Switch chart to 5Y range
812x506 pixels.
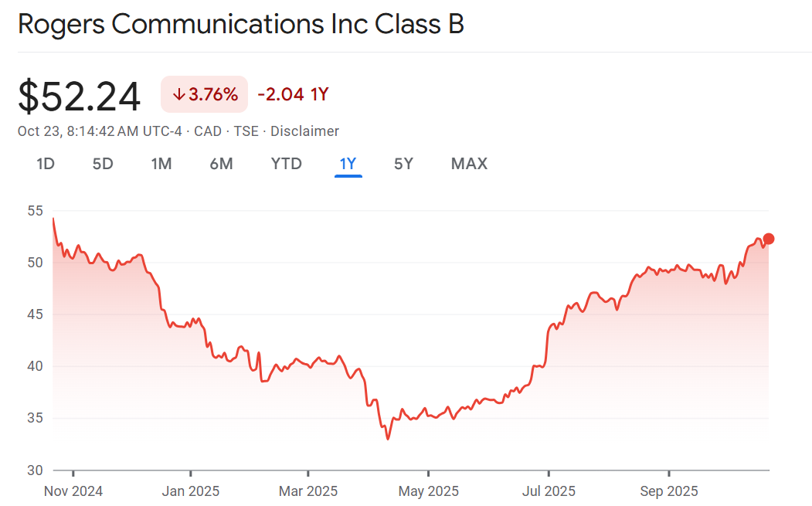(x=403, y=164)
